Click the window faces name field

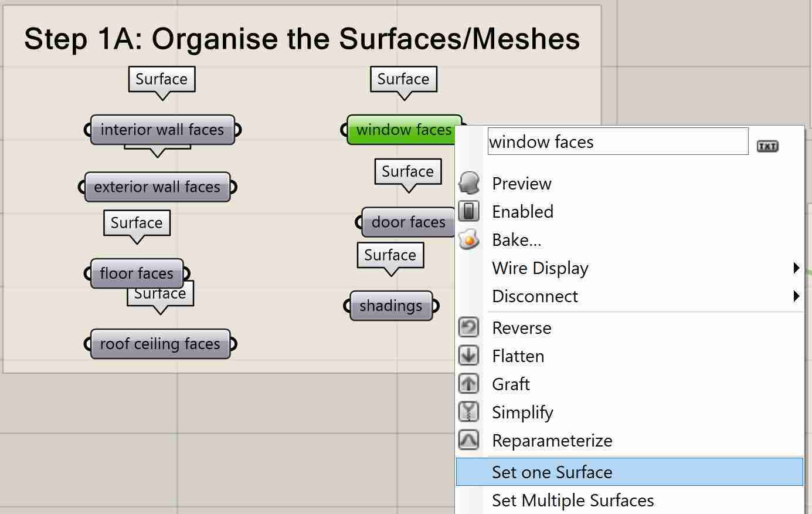(x=617, y=142)
